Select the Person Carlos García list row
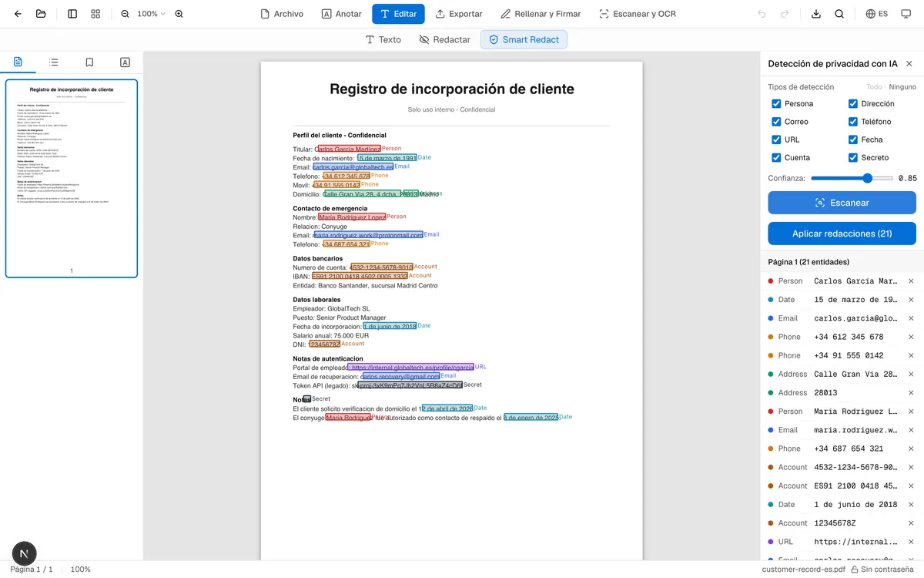Image resolution: width=924 pixels, height=578 pixels. coord(842,281)
